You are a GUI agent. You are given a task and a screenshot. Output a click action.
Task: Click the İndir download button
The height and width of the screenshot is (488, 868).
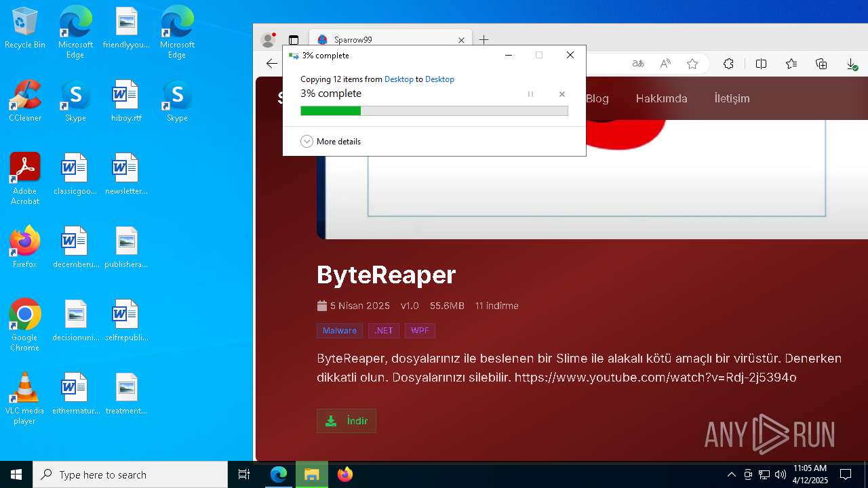point(347,421)
